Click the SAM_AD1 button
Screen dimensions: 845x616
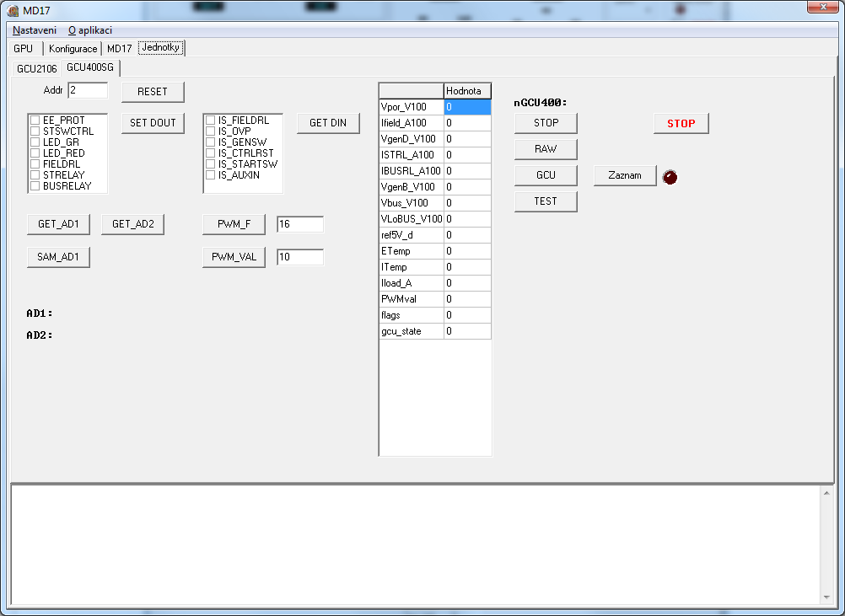(x=58, y=257)
